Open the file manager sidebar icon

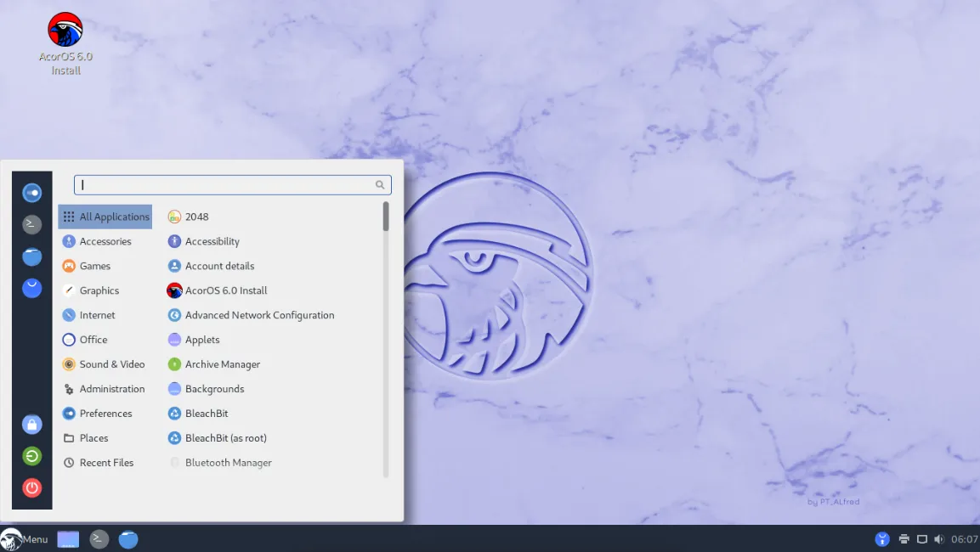(32, 256)
